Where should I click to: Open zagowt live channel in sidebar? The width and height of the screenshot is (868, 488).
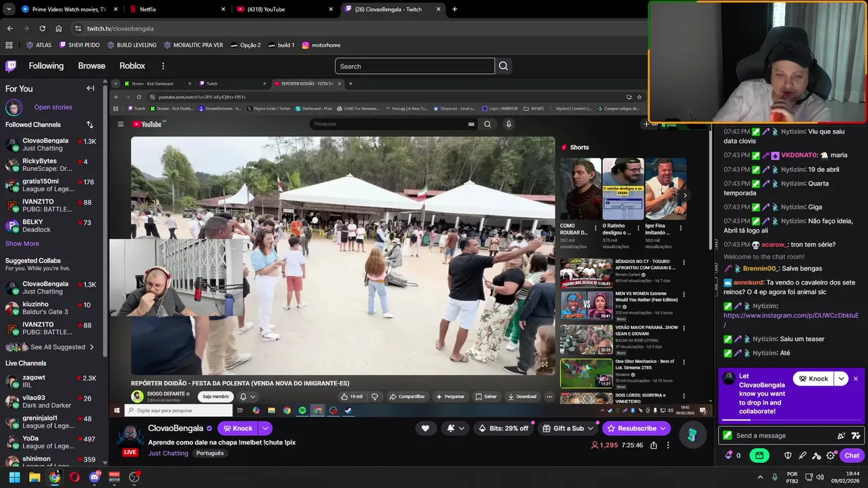(54, 381)
